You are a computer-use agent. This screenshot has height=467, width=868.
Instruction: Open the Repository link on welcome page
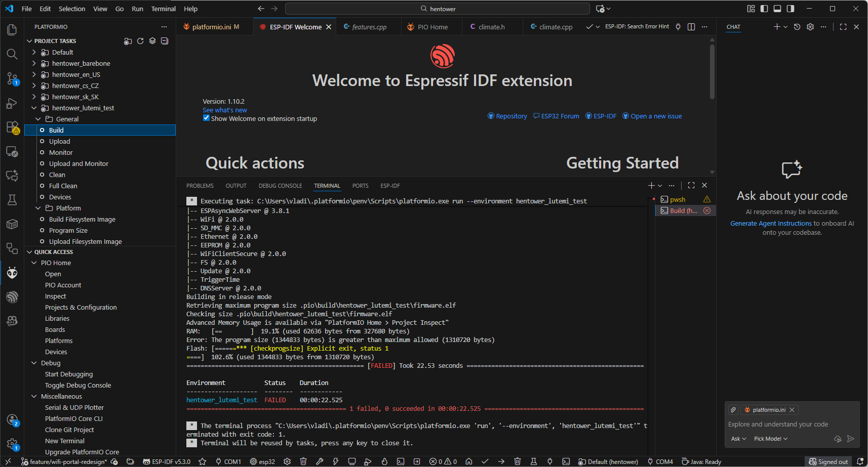click(x=507, y=116)
